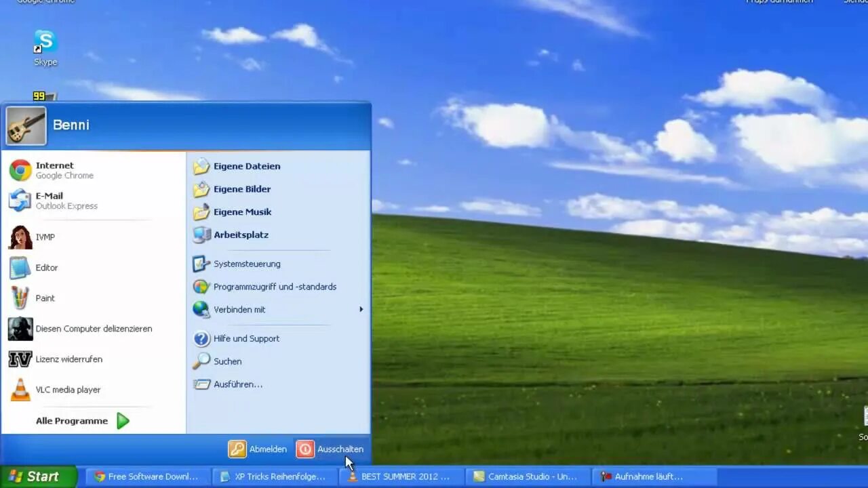Select the Systemsteuerung menu entry text
This screenshot has width=868, height=488.
tap(247, 264)
